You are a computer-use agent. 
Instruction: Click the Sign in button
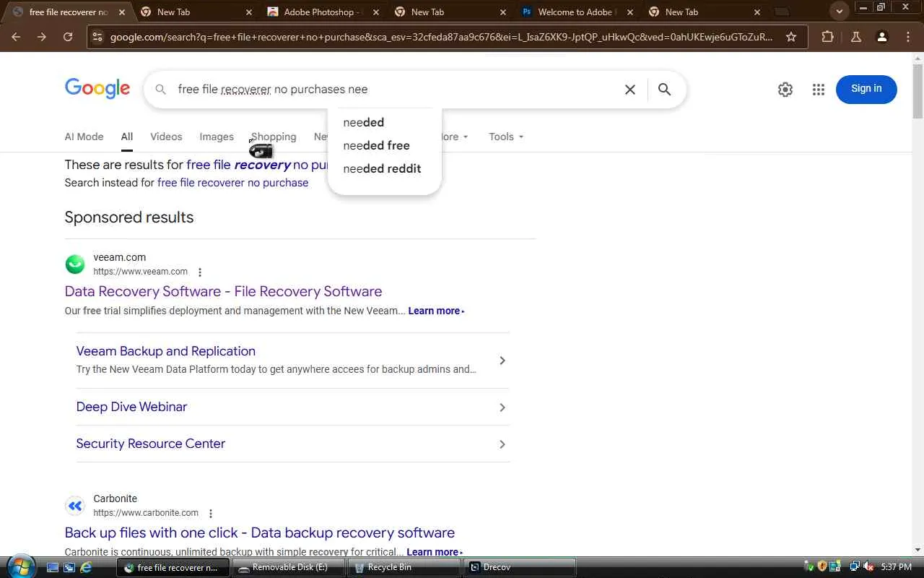pos(866,89)
